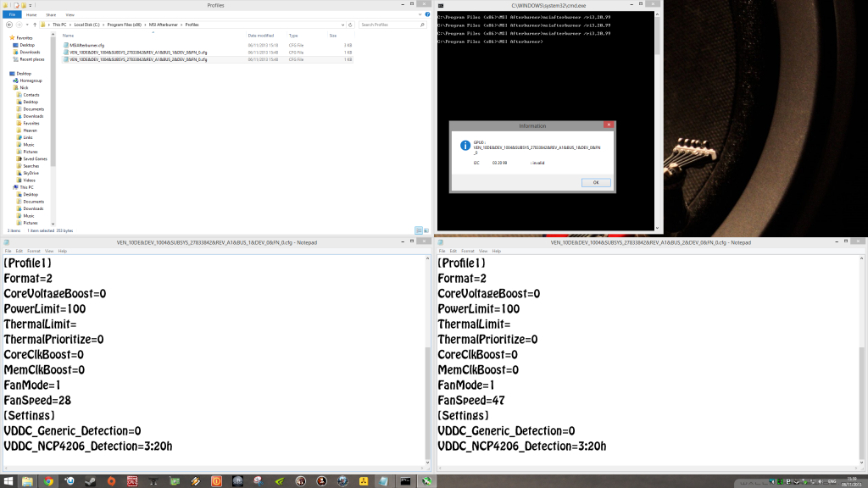The image size is (868, 488).
Task: Switch to the Share ribbon tab in Explorer
Action: pos(50,15)
